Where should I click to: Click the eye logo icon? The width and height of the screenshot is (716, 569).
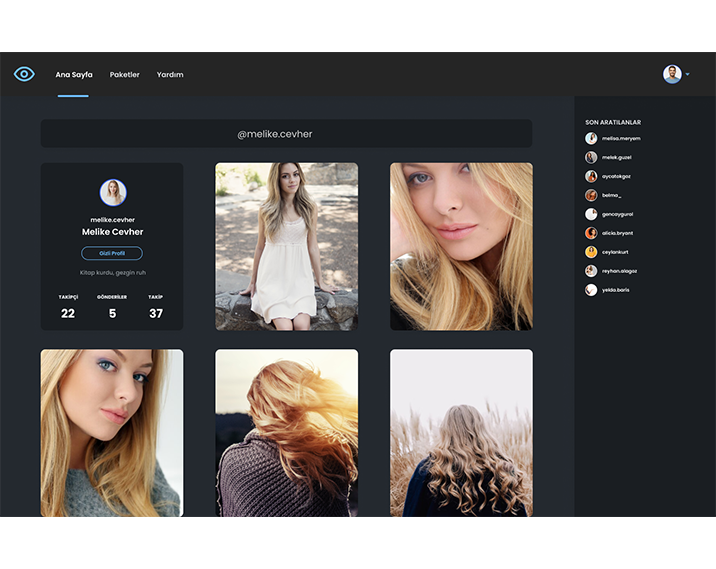[24, 74]
